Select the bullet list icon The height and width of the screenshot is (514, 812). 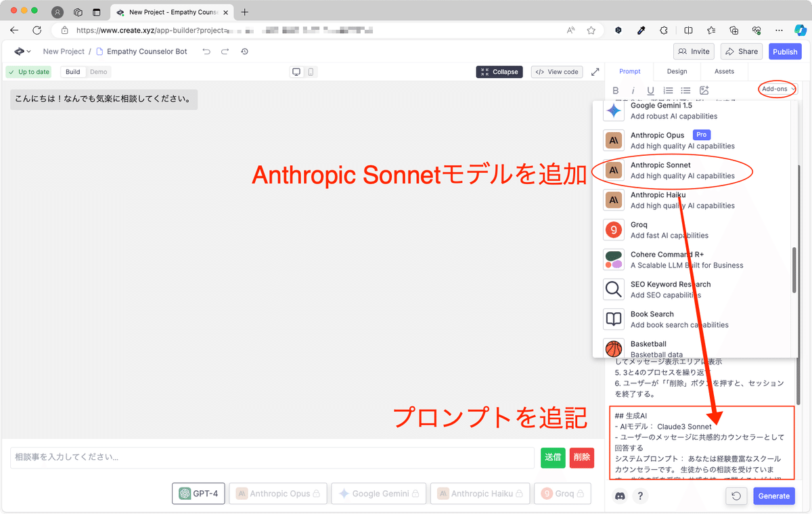685,89
